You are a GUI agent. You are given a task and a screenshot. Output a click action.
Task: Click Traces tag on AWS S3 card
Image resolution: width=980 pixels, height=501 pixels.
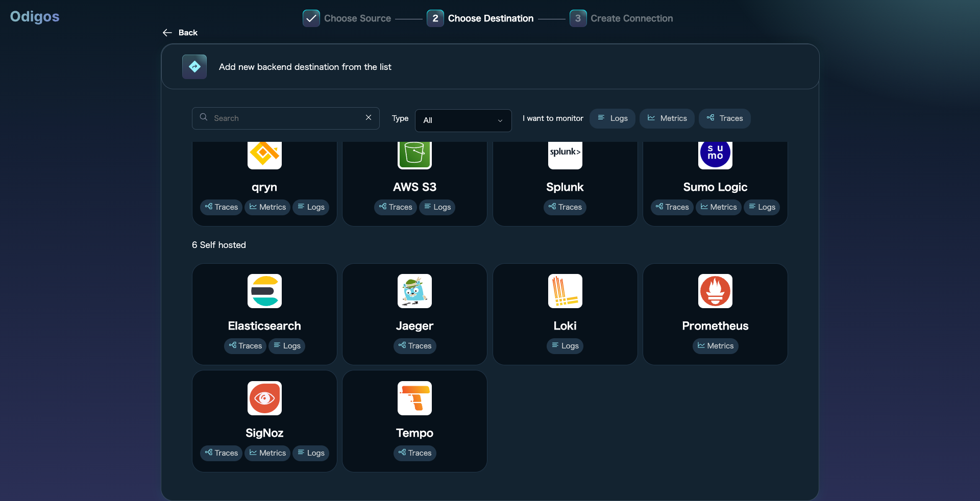(396, 207)
